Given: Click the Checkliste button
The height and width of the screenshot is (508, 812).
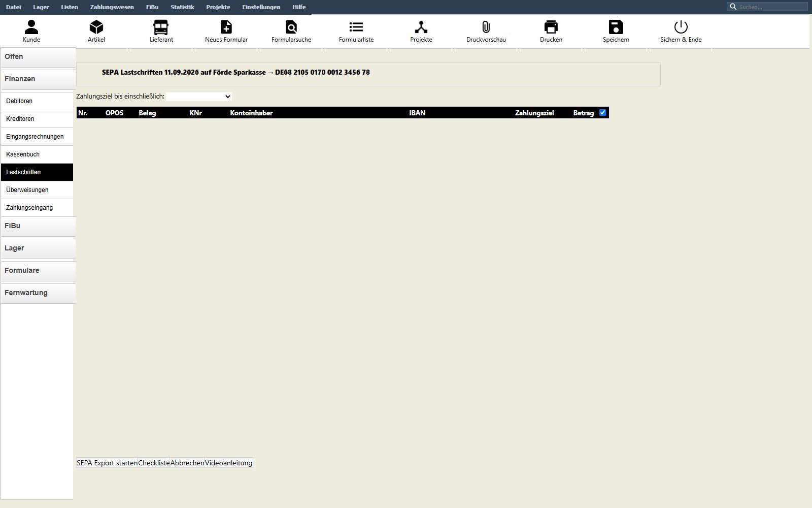Looking at the screenshot, I should coord(154,463).
